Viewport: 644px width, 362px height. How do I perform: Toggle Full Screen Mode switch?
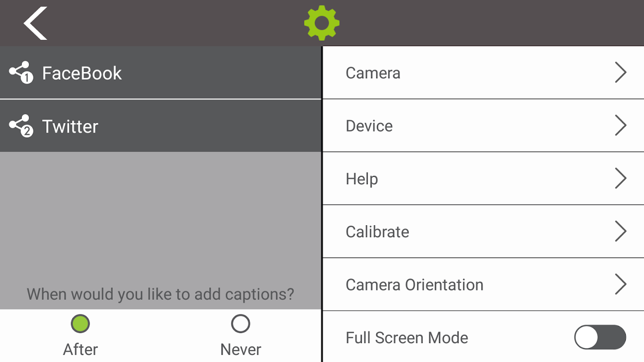600,337
